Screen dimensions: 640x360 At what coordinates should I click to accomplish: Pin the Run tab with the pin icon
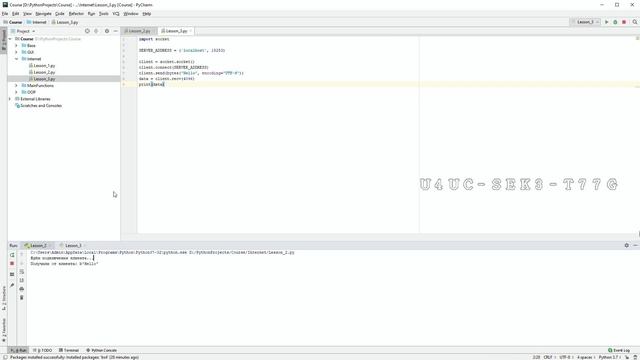(x=12, y=285)
